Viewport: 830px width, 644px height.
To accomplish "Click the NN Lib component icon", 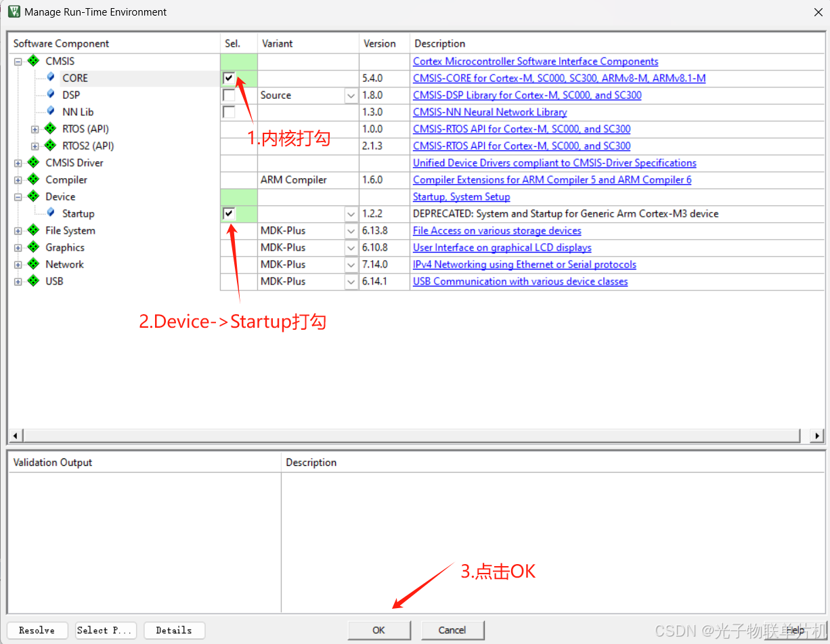I will coord(50,111).
